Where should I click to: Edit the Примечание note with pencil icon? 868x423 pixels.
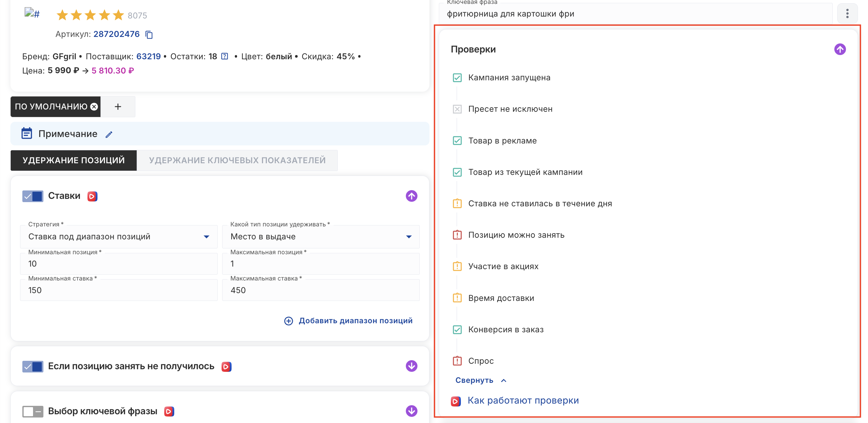click(109, 134)
